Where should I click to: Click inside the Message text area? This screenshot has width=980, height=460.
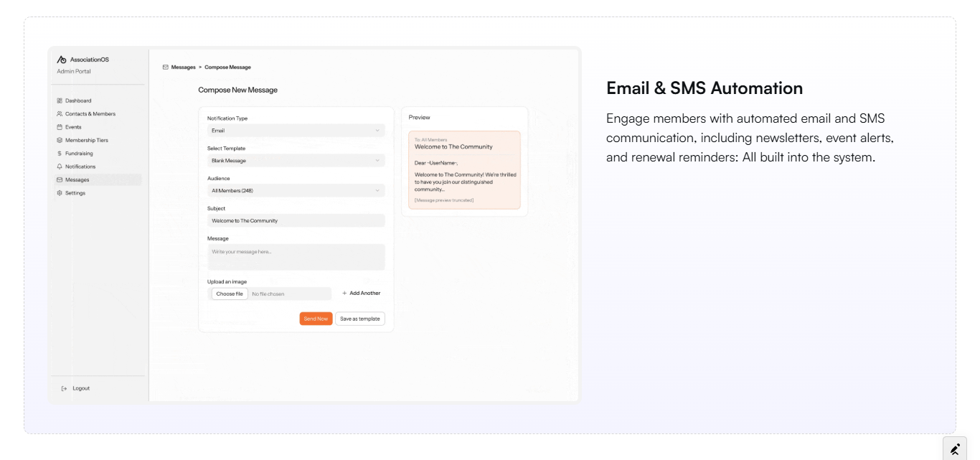point(296,256)
